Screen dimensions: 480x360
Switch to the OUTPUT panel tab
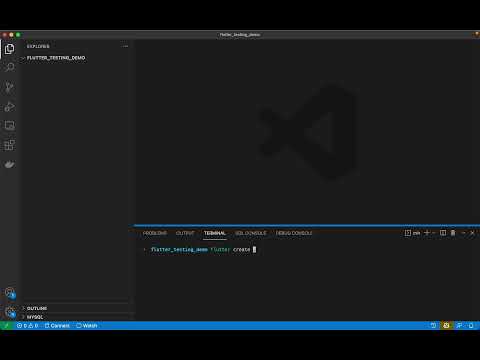(x=185, y=233)
